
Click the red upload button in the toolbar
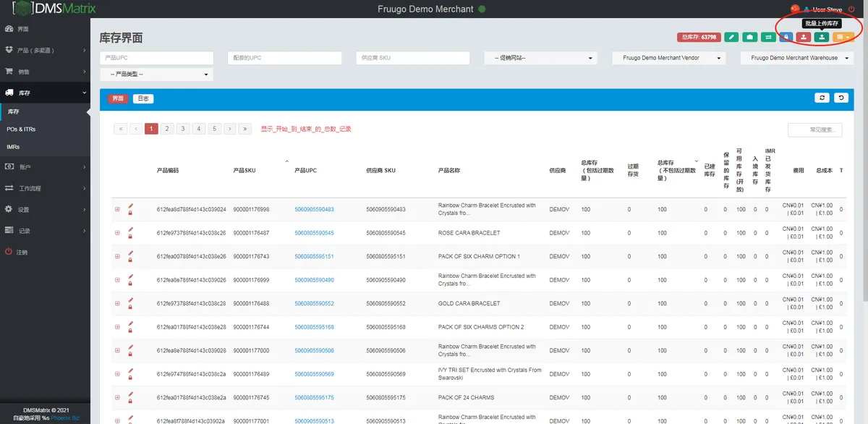[x=804, y=37]
